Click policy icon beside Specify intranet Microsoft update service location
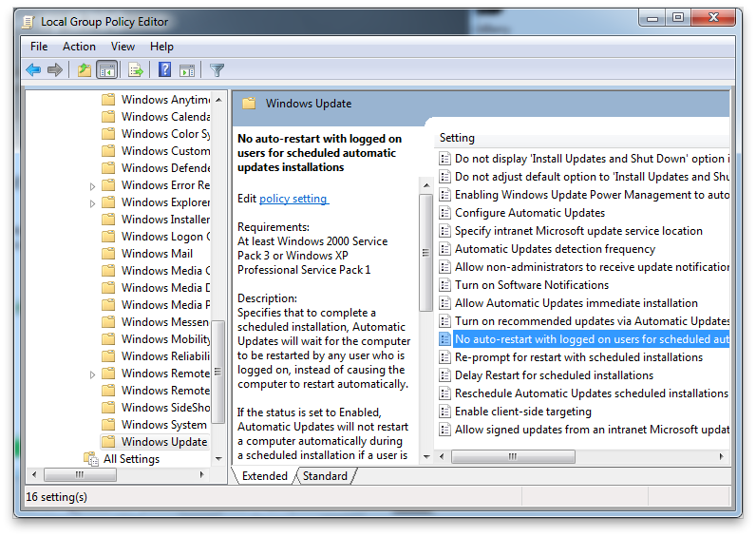756x537 pixels. [x=444, y=231]
